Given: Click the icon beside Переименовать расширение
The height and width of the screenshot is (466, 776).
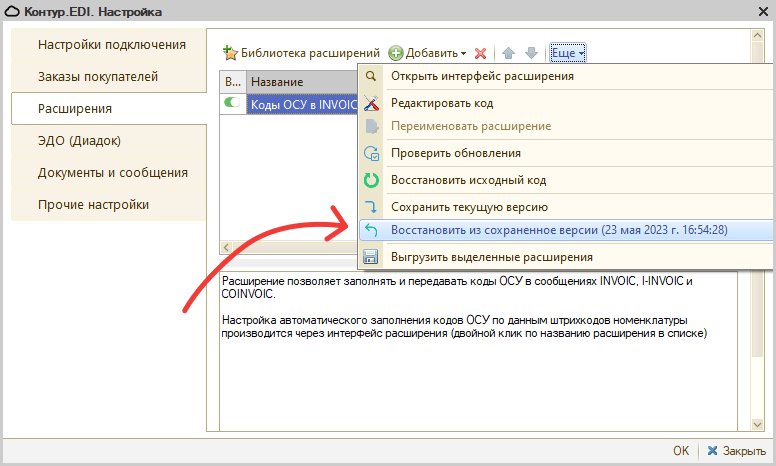Looking at the screenshot, I should (x=371, y=126).
